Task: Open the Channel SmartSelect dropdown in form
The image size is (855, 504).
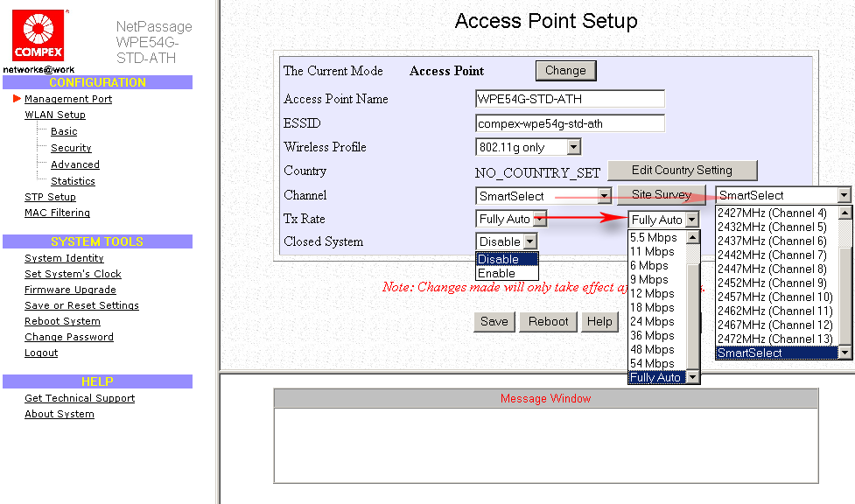Action: click(543, 196)
